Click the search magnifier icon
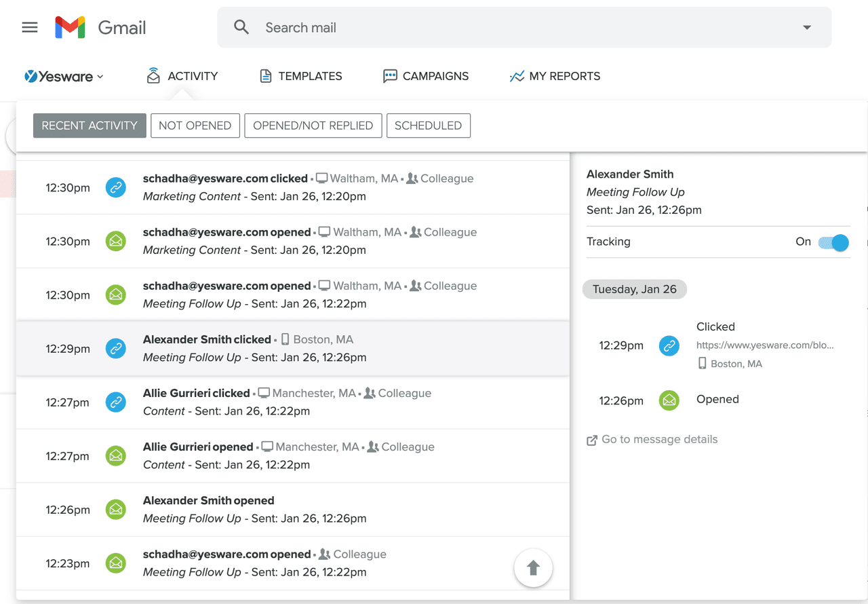Viewport: 868px width, 604px height. click(241, 28)
